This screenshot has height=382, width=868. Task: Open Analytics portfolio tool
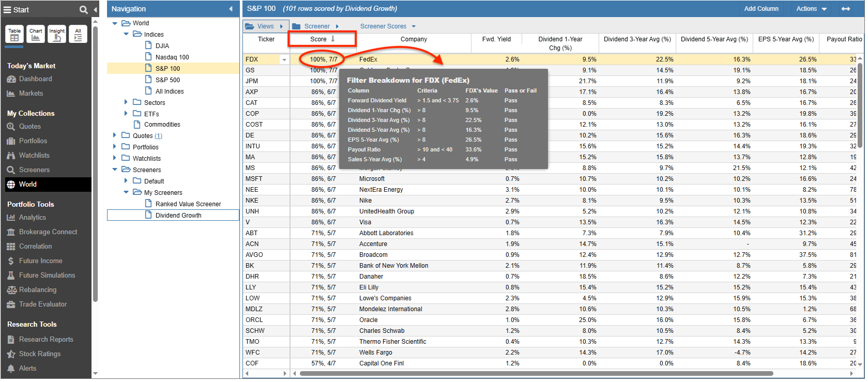pyautogui.click(x=26, y=218)
